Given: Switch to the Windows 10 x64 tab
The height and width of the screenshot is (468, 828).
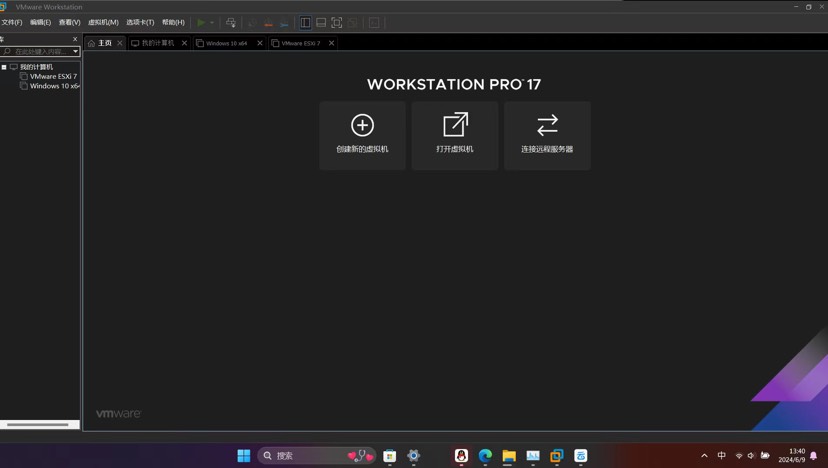Looking at the screenshot, I should 226,43.
